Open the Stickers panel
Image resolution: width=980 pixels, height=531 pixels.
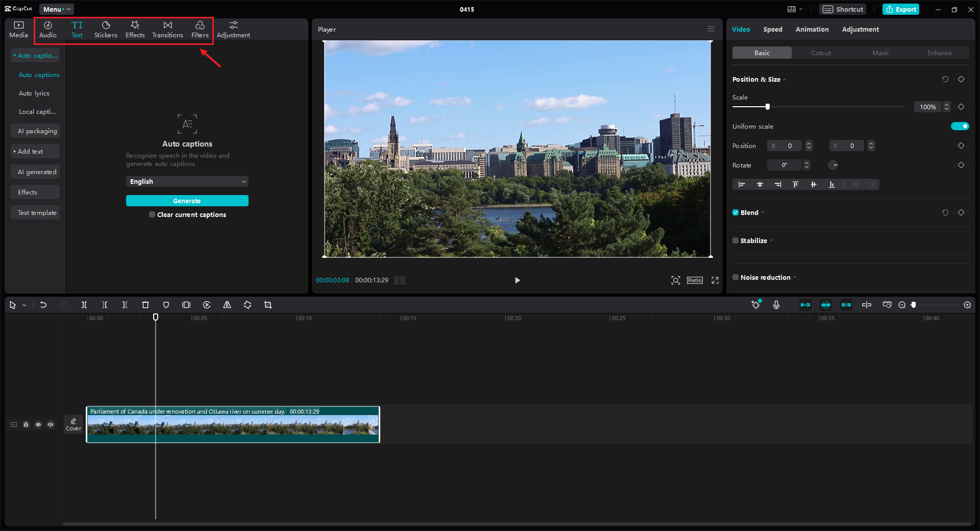tap(106, 30)
